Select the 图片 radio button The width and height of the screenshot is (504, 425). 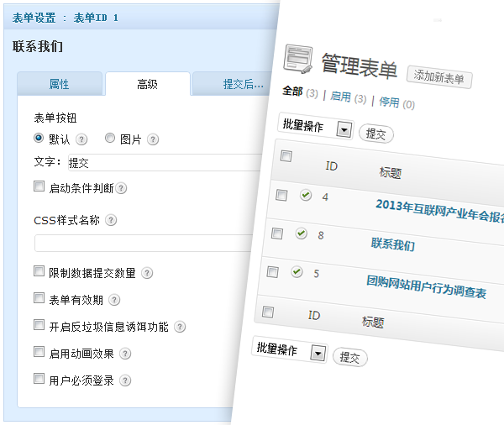pos(110,139)
